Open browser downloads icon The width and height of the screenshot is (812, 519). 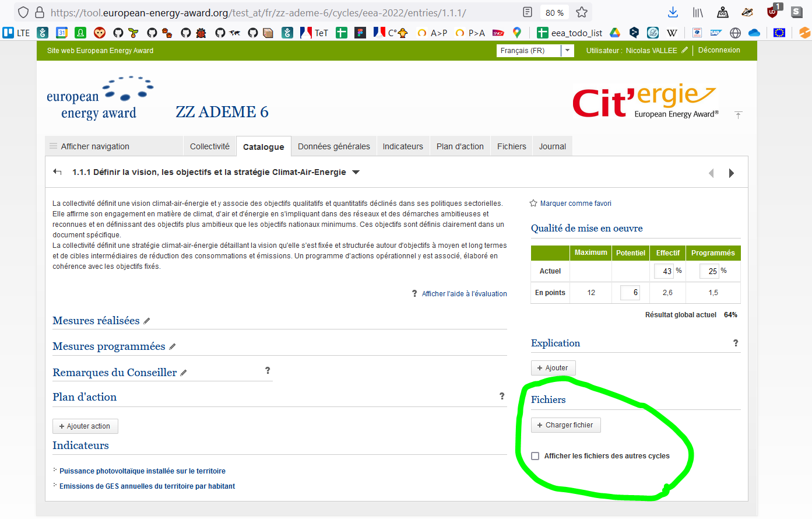point(673,12)
